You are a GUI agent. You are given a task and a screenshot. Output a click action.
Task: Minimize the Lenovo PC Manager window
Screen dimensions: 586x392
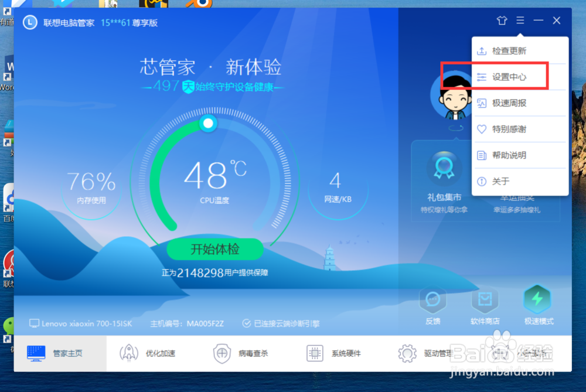click(538, 20)
